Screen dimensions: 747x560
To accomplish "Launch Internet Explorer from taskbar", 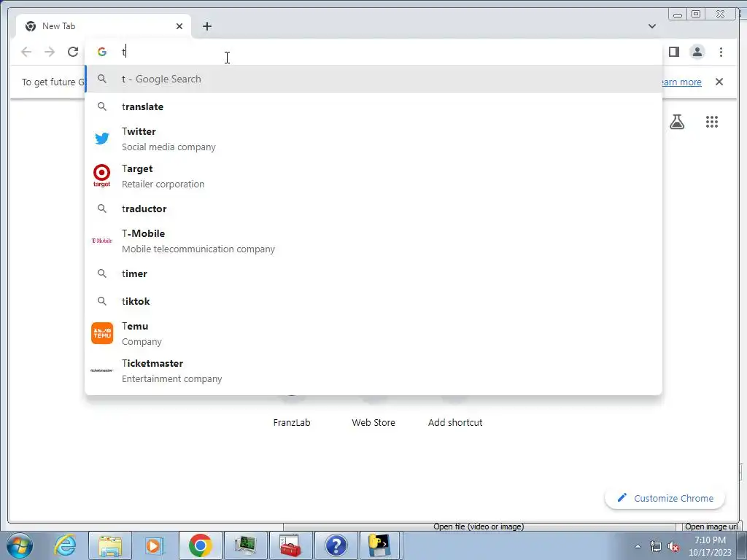I will pos(65,545).
